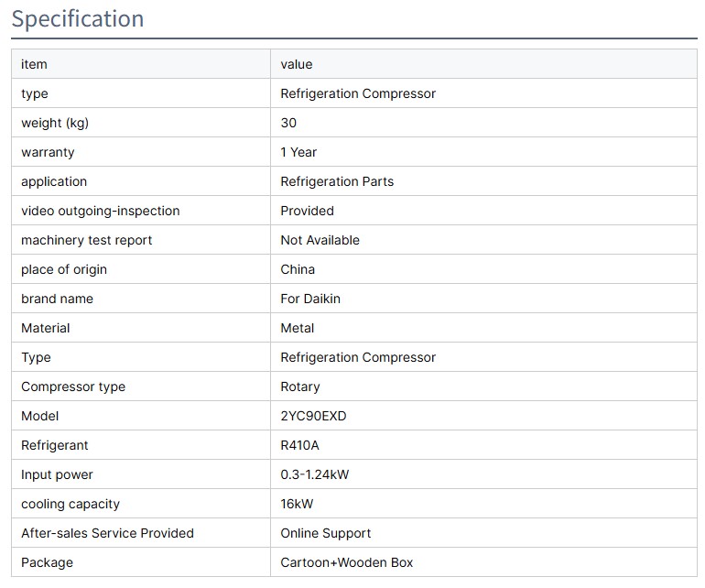
Task: Select the model number '2YC90EXD'
Action: click(313, 416)
